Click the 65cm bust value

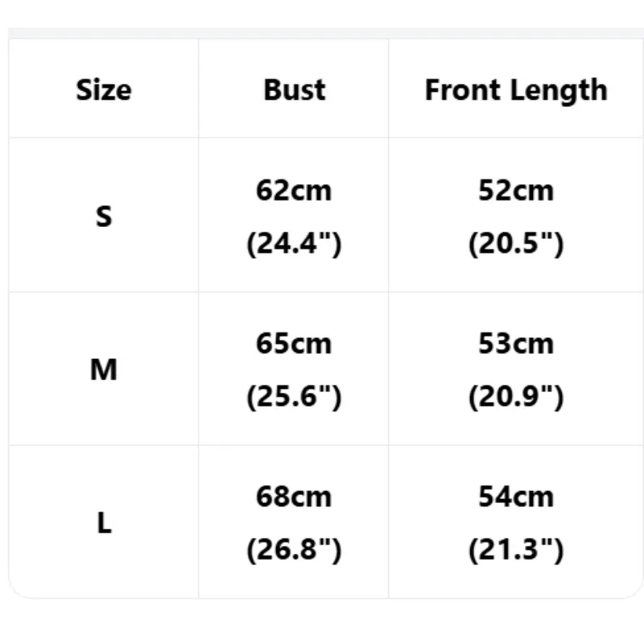click(x=294, y=344)
